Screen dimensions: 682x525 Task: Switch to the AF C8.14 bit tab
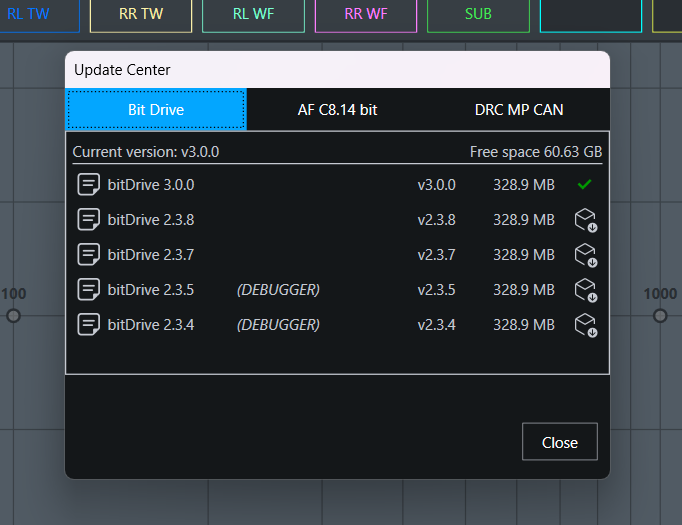click(x=337, y=110)
